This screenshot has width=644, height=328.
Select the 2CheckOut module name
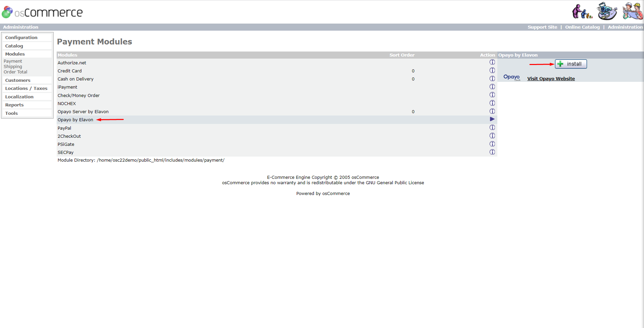[x=69, y=136]
